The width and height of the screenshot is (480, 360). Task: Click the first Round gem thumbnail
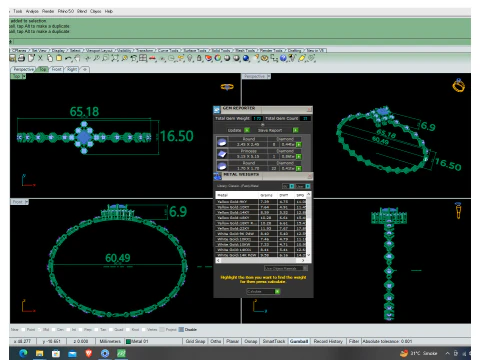(222, 142)
